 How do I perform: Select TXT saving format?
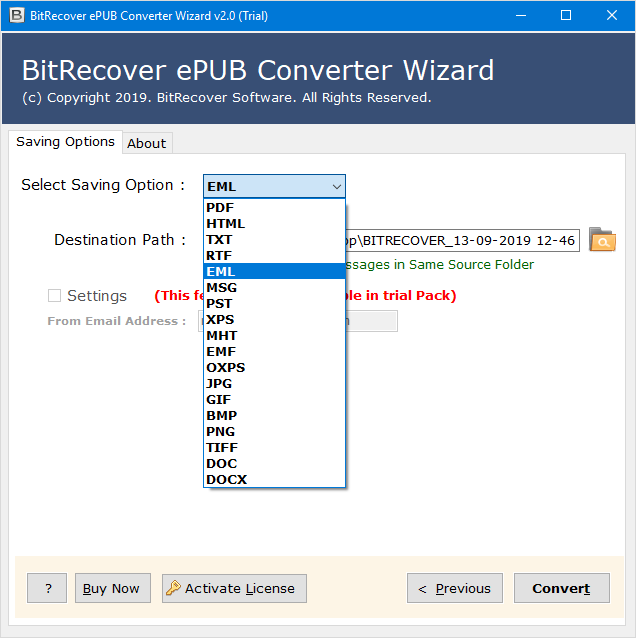[x=274, y=239]
